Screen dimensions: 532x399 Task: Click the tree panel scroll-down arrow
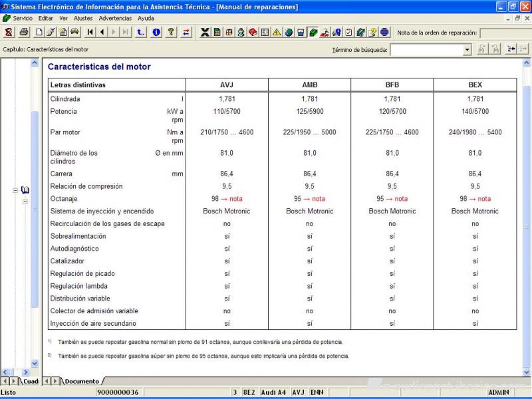35,363
